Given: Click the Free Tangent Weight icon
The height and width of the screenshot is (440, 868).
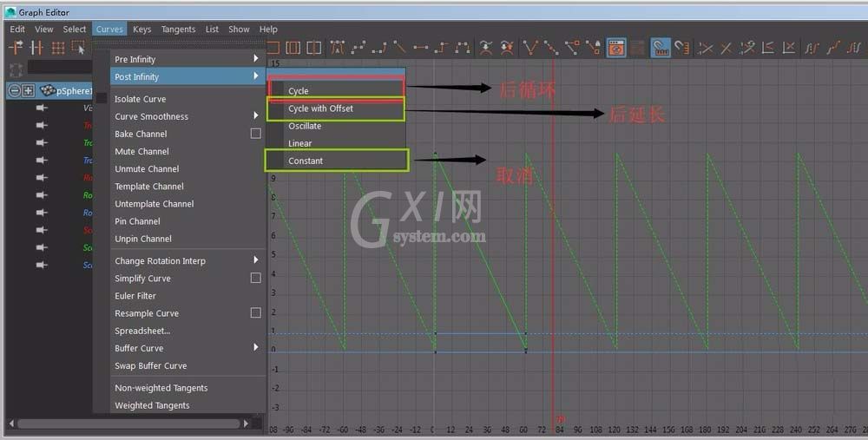Looking at the screenshot, I should coord(572,48).
